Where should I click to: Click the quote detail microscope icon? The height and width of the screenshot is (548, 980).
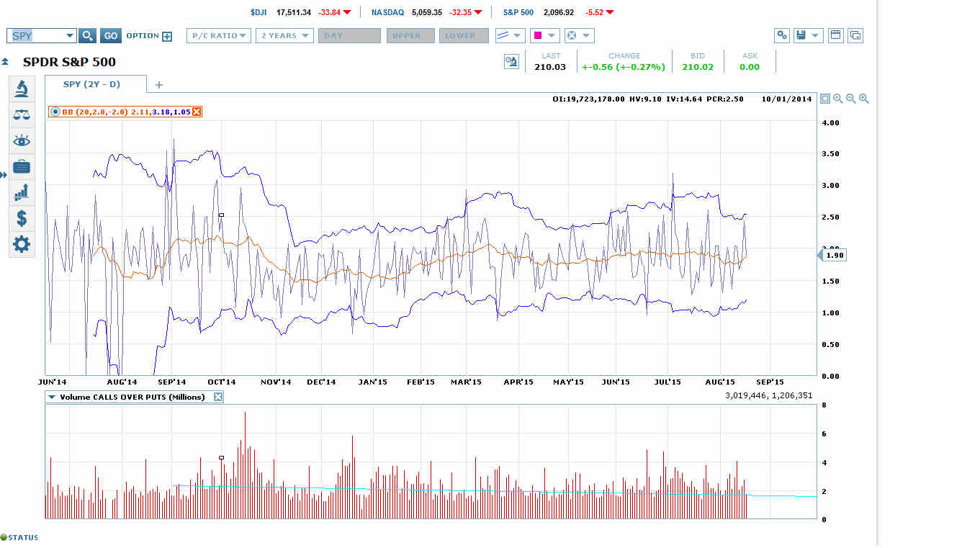pyautogui.click(x=511, y=62)
